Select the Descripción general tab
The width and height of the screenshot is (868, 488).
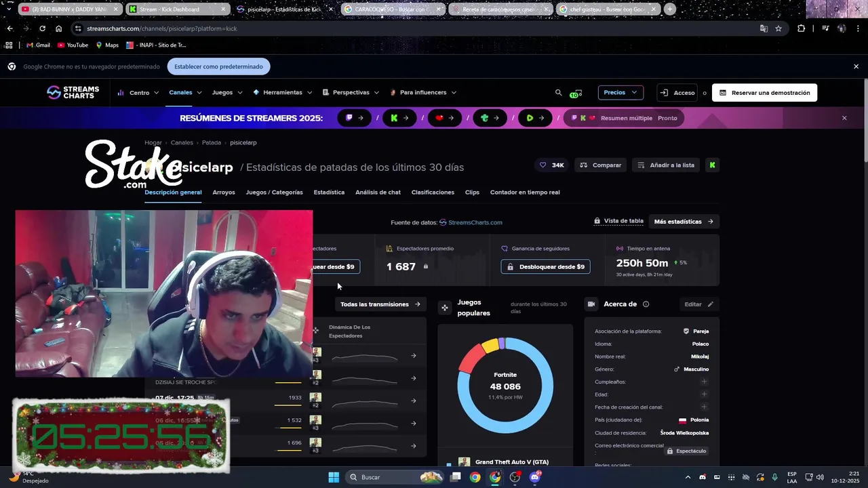click(173, 192)
